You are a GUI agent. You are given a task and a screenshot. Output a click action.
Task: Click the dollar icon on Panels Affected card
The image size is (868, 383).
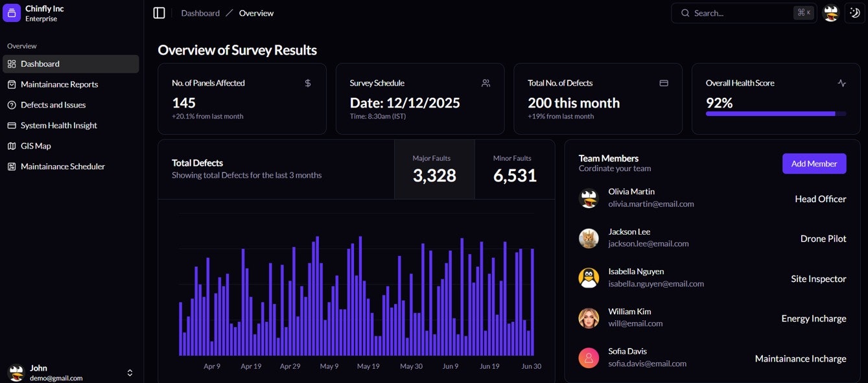pos(308,83)
